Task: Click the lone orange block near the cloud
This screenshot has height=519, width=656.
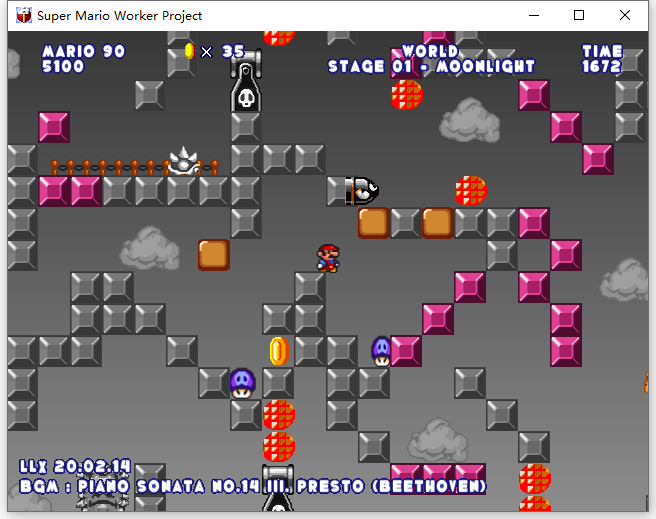Action: point(214,255)
